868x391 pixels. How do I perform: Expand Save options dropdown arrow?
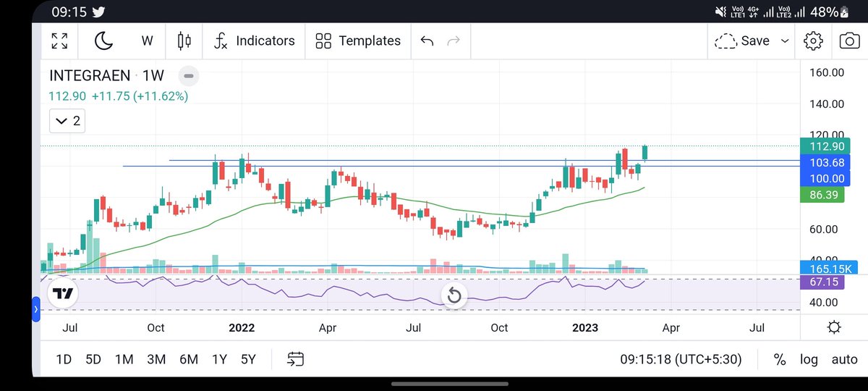pos(785,41)
